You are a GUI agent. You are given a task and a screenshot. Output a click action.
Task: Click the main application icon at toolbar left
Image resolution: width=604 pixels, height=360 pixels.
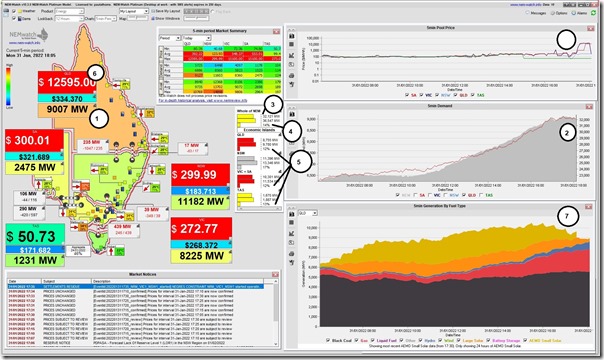click(6, 12)
